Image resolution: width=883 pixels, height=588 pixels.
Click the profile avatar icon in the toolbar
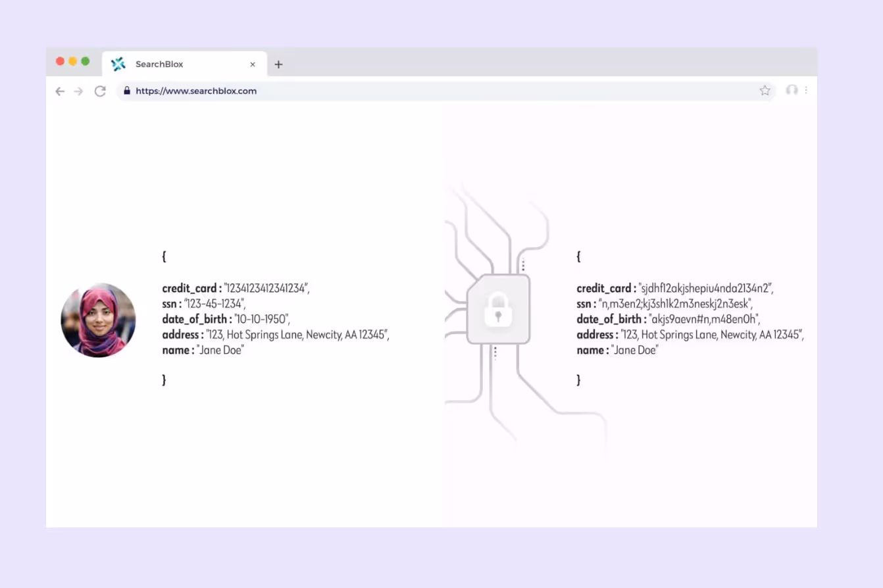(x=792, y=91)
